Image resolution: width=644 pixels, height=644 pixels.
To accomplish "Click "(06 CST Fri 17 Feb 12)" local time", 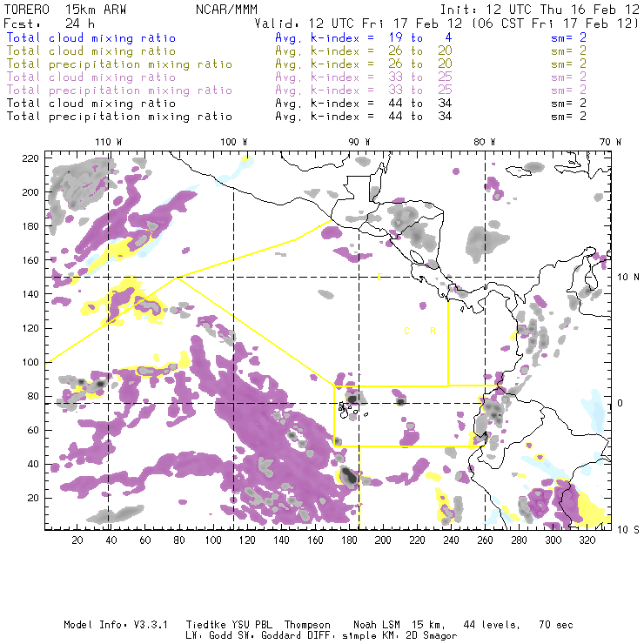I will click(x=555, y=23).
